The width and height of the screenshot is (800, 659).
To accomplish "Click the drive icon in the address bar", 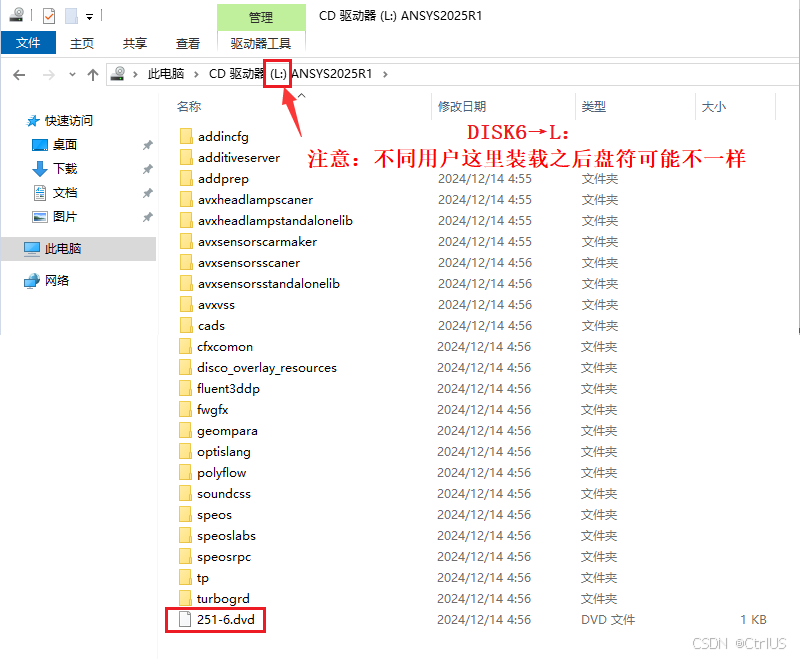I will pyautogui.click(x=118, y=73).
